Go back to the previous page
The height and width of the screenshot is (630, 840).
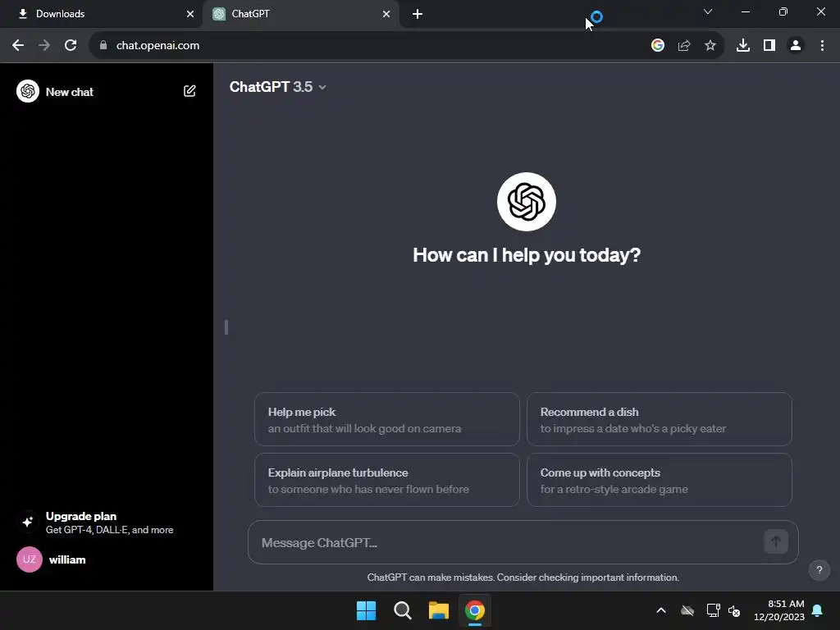[18, 45]
